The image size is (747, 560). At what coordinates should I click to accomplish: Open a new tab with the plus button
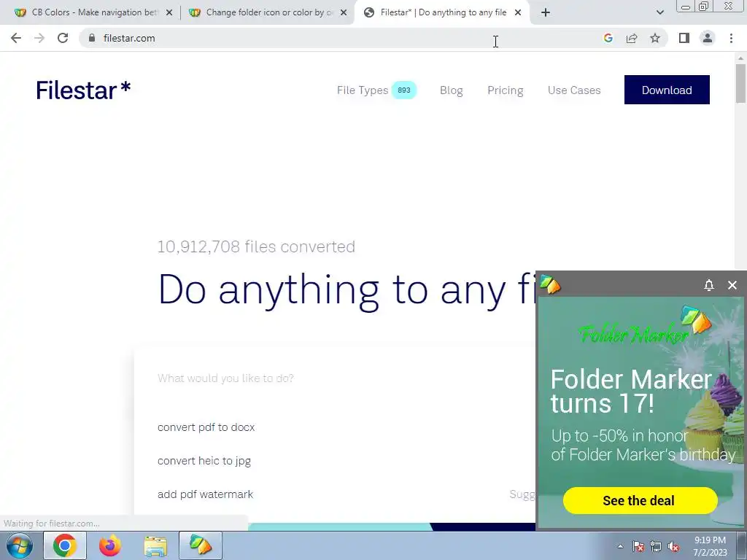[546, 12]
